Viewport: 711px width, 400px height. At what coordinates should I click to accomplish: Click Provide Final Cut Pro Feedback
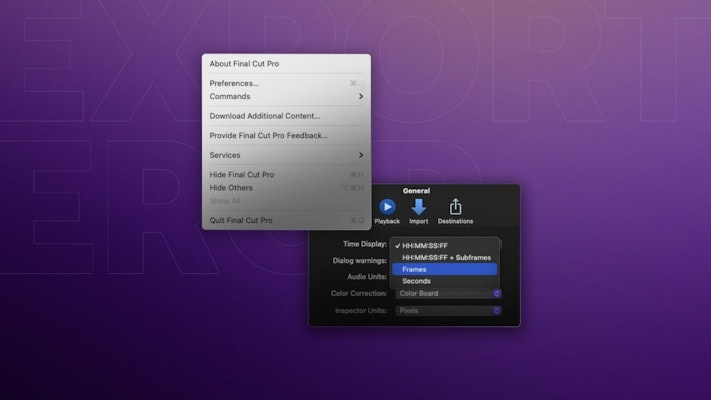click(x=268, y=135)
